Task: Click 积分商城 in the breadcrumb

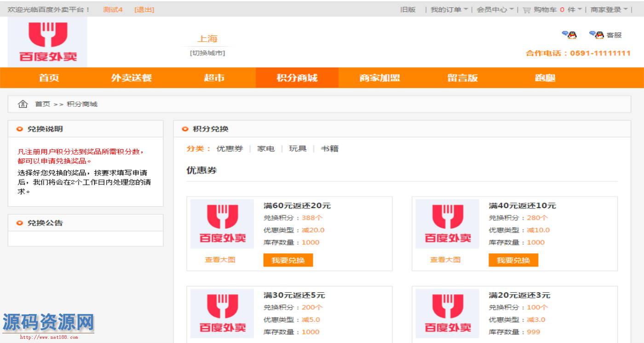Action: (82, 104)
